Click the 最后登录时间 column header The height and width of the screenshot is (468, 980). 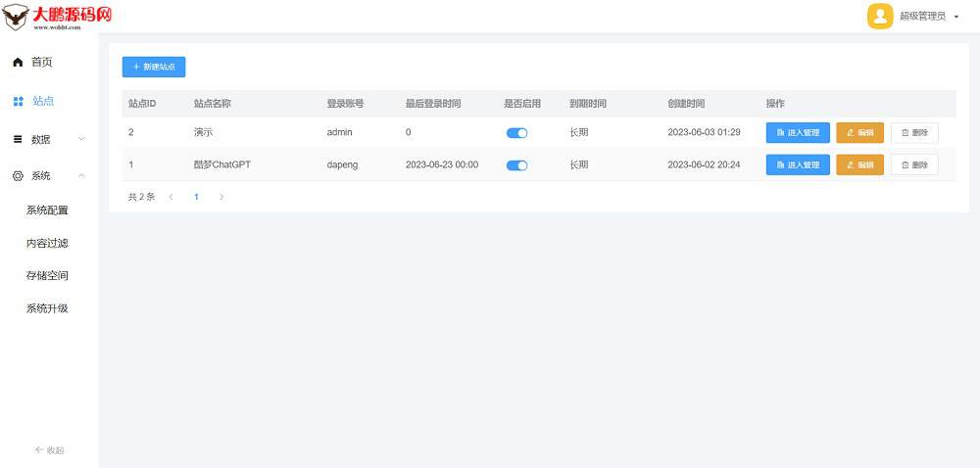coord(433,104)
